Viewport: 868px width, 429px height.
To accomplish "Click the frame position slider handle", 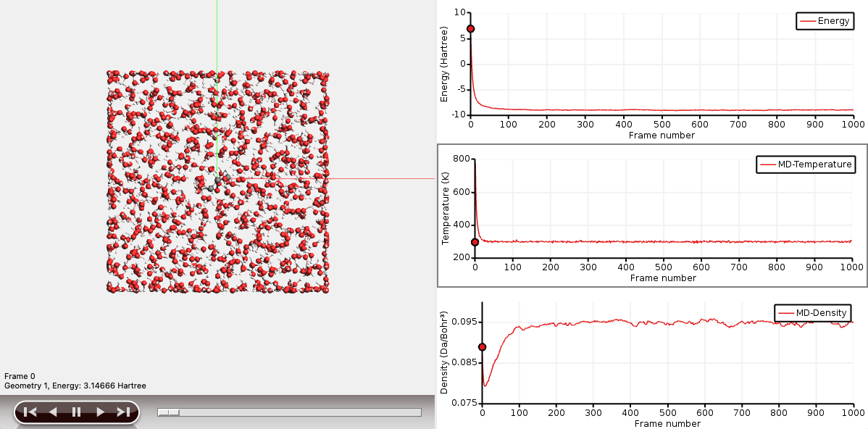I will [x=168, y=412].
